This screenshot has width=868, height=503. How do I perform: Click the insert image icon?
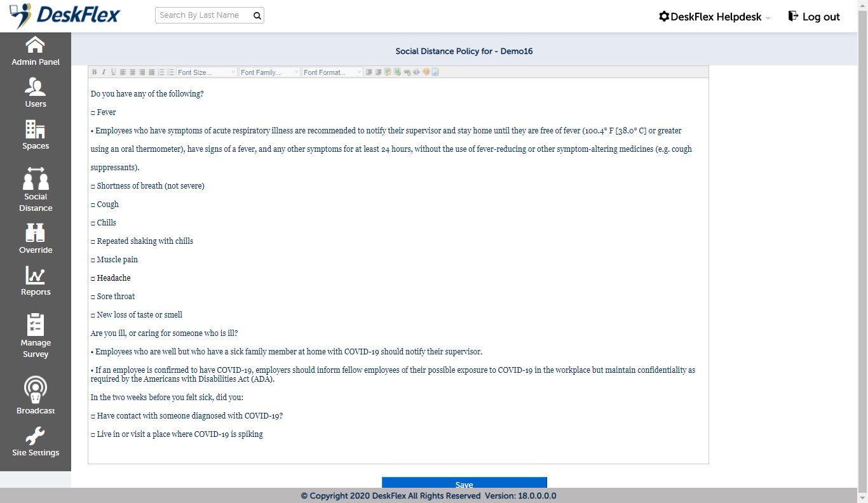[388, 72]
